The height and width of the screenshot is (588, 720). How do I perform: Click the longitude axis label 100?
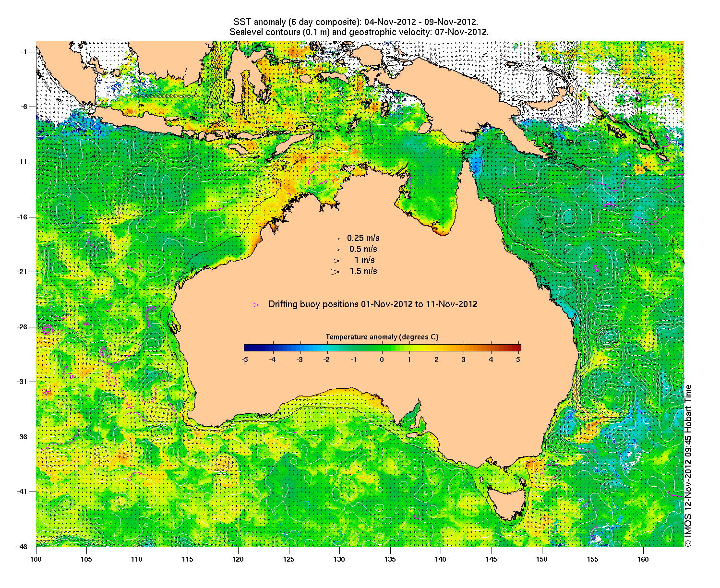pos(36,559)
